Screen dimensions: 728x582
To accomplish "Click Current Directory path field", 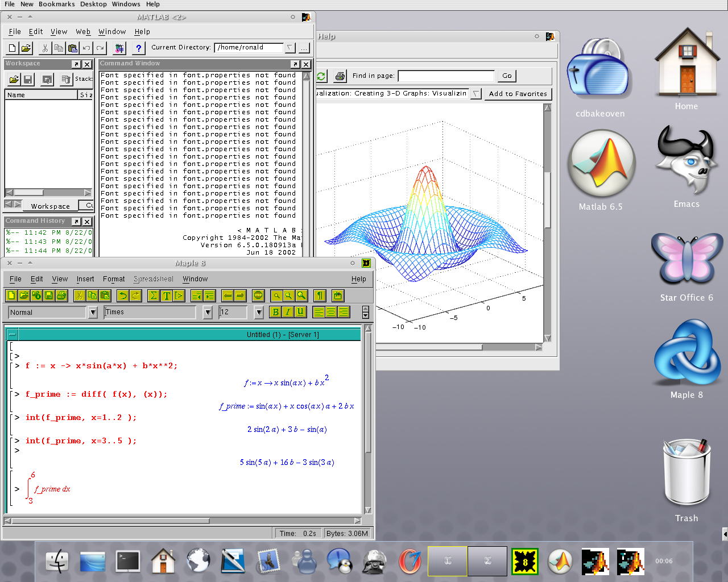I will click(x=249, y=48).
